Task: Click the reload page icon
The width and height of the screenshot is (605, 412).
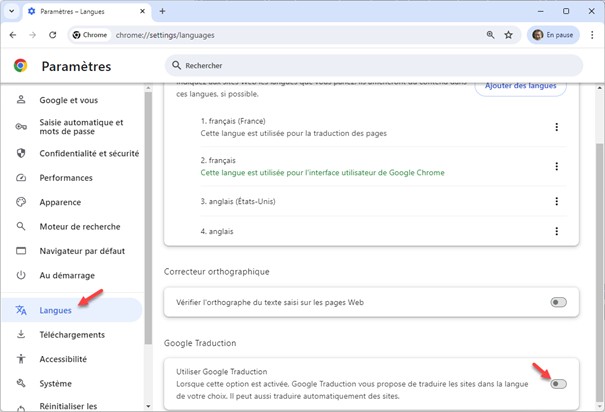Action: pyautogui.click(x=52, y=34)
